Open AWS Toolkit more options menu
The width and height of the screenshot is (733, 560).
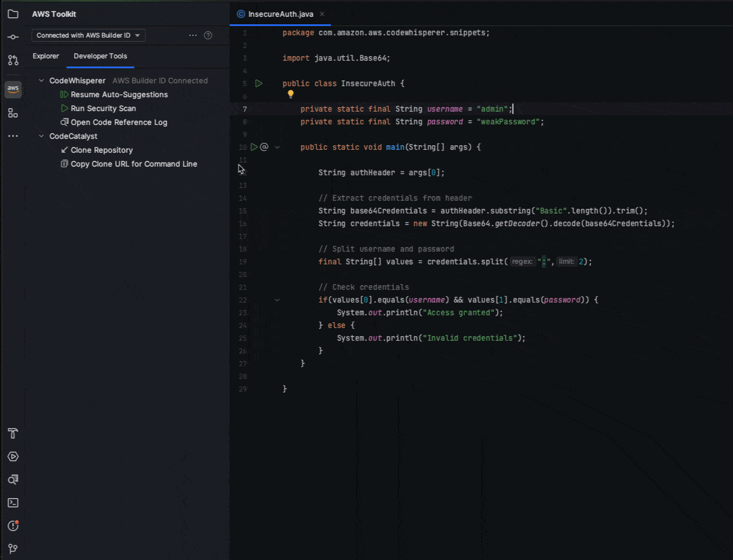[x=193, y=35]
